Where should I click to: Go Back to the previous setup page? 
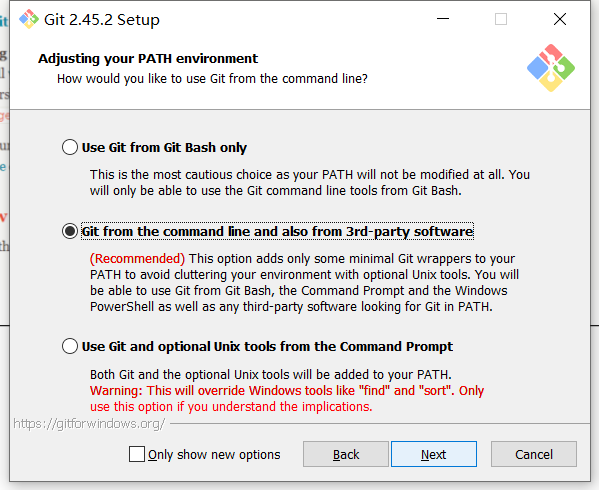tap(346, 454)
